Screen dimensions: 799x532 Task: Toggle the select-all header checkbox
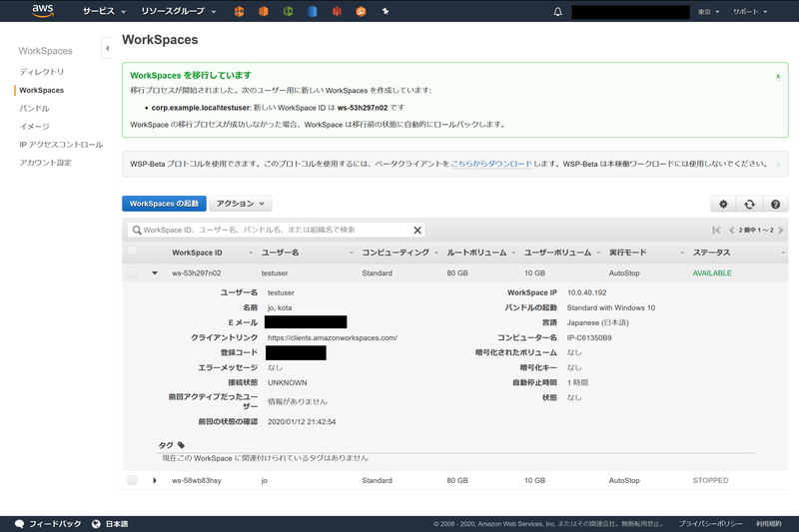point(132,251)
